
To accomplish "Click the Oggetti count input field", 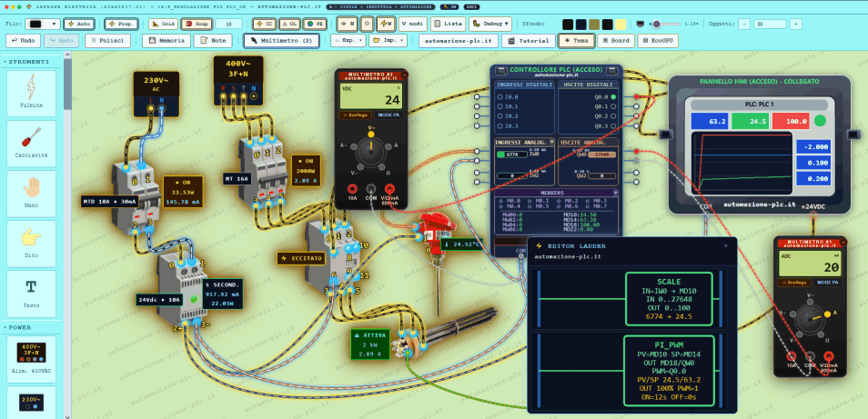I will coord(770,25).
